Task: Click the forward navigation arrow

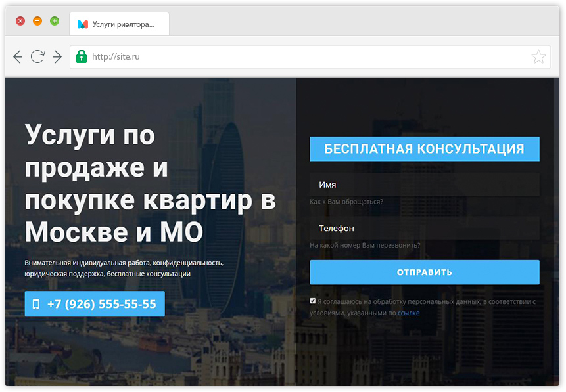Action: click(57, 57)
